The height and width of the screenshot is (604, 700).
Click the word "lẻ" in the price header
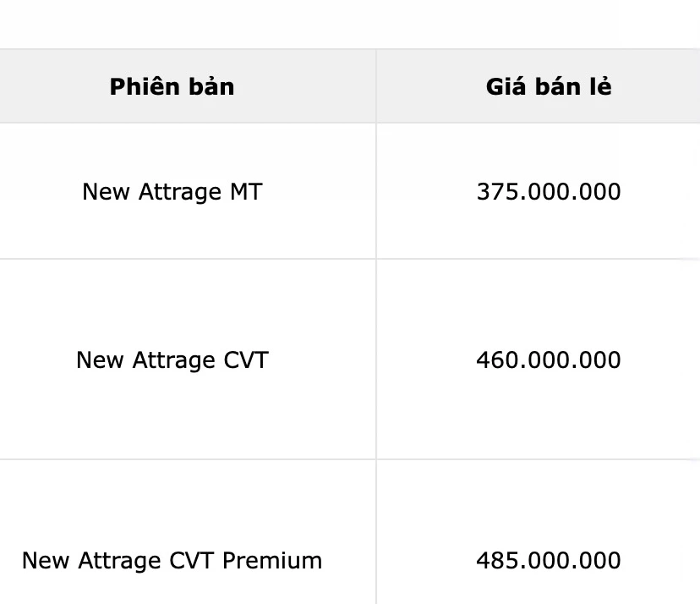[601, 86]
